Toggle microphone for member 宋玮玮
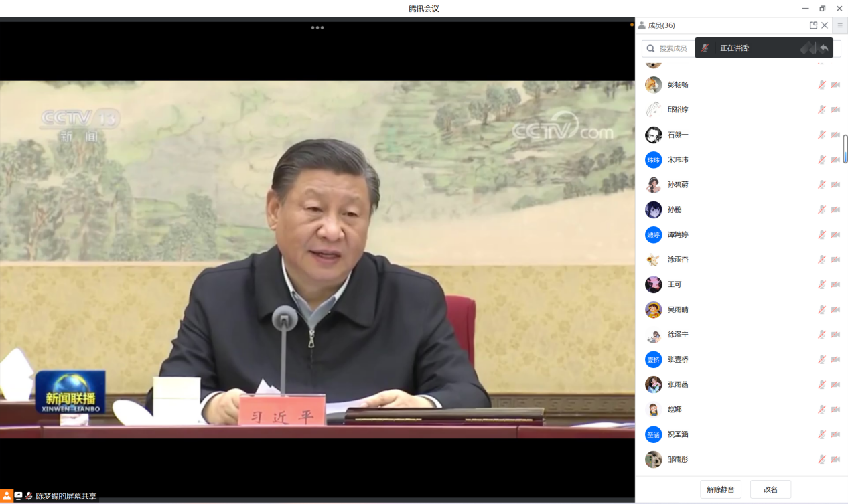This screenshot has height=504, width=848. (x=821, y=160)
